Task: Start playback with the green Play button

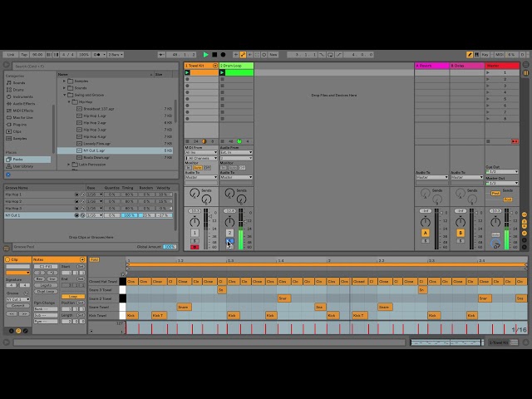Action: coord(205,55)
